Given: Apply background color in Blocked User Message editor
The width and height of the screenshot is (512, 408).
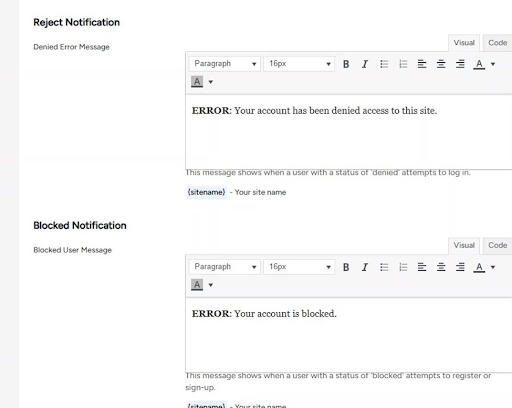Looking at the screenshot, I should coord(197,285).
